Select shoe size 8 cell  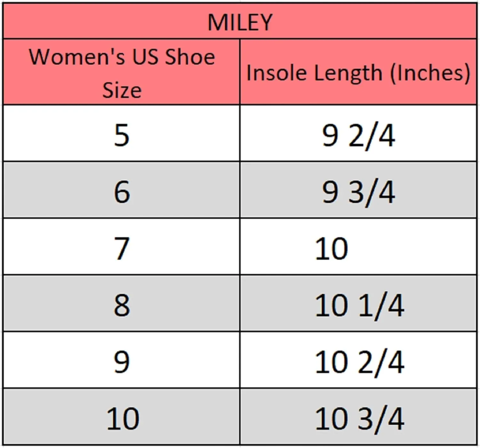tap(122, 303)
